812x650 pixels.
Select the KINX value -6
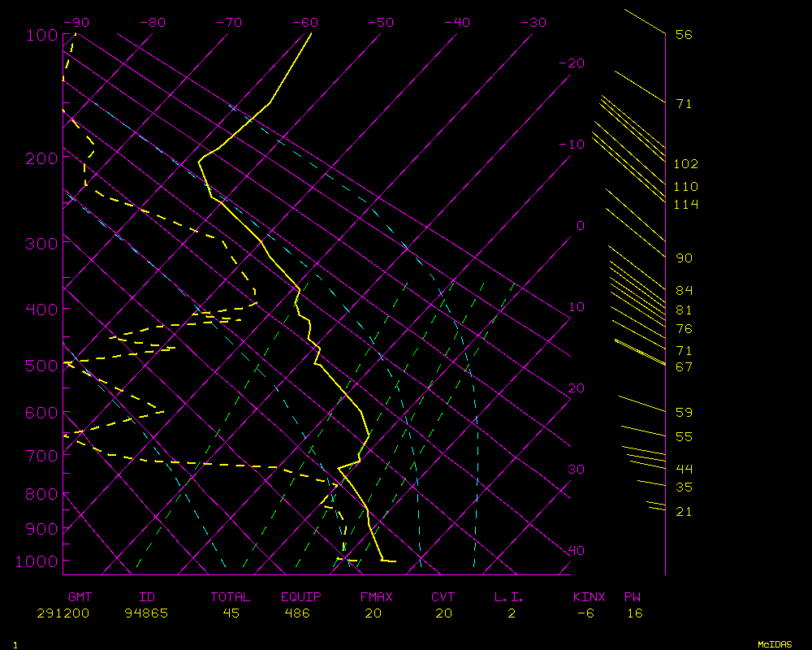pos(585,613)
